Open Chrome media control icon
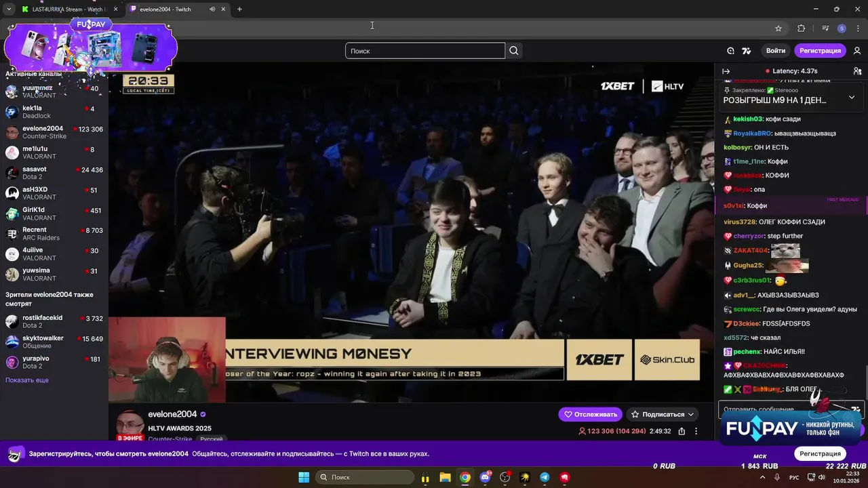Screen dimensions: 868x488 (x=825, y=28)
